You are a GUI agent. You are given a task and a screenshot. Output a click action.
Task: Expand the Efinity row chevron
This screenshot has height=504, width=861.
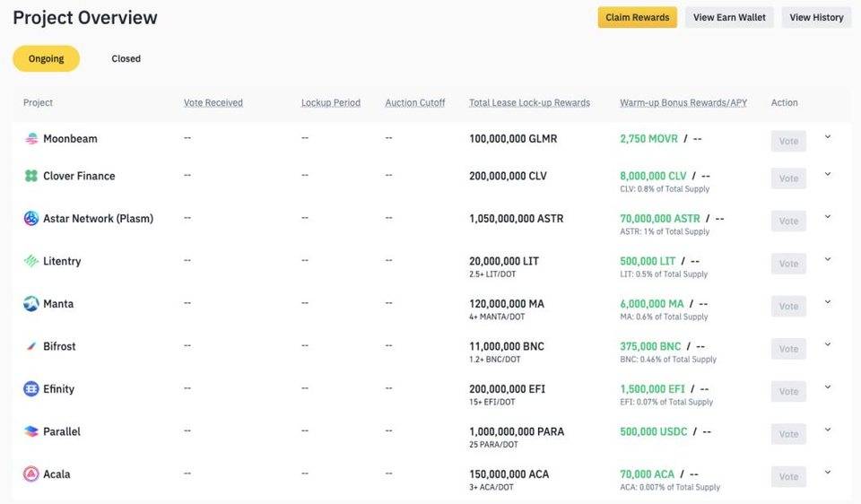(x=828, y=387)
